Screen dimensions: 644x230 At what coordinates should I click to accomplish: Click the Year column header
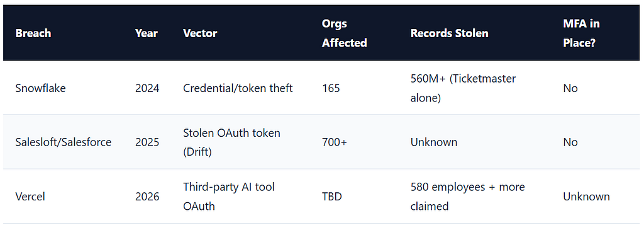pos(146,33)
